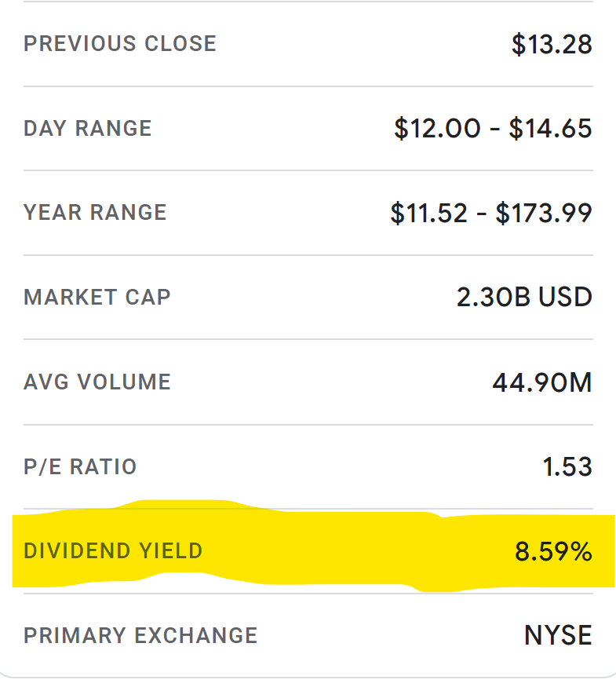Click the AVG VOLUME label
This screenshot has width=616, height=687.
97,382
